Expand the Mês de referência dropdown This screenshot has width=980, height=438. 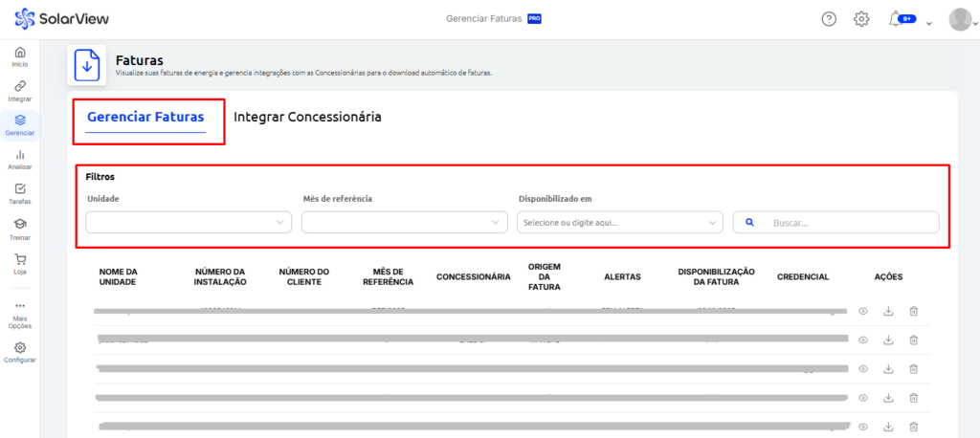click(404, 222)
